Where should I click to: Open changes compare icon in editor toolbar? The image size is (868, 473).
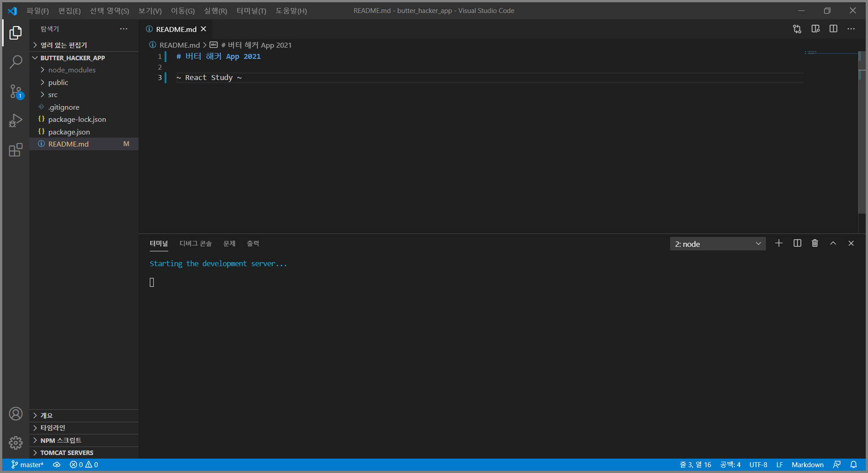coord(797,29)
